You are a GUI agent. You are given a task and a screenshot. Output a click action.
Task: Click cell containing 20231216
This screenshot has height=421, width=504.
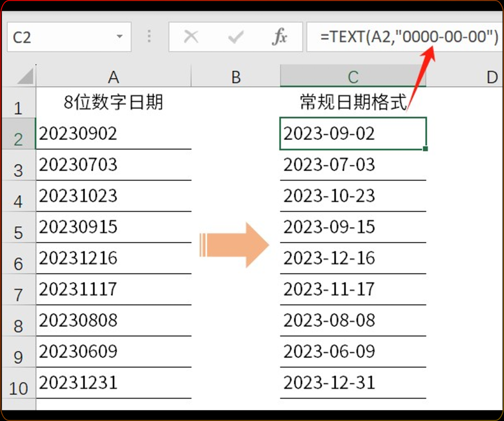113,258
